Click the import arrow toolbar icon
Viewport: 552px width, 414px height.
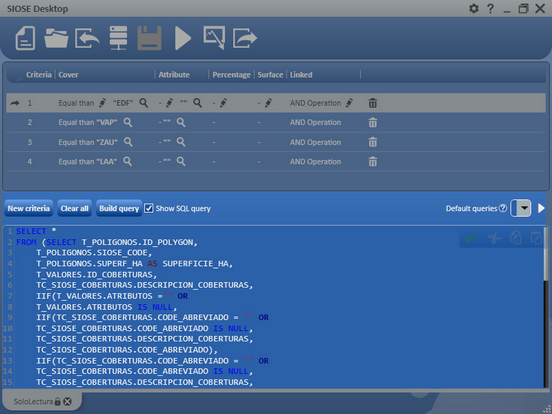[x=87, y=38]
